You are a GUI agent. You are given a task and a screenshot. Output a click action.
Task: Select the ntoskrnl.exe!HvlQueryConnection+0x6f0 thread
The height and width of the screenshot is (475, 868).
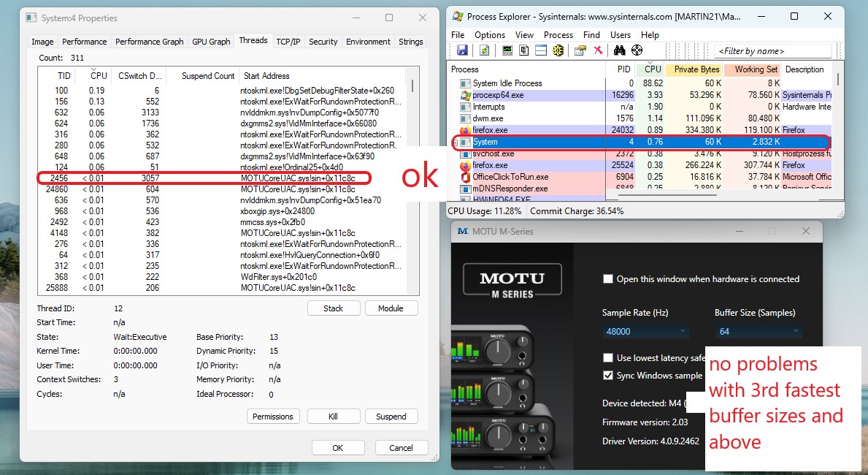coord(221,255)
